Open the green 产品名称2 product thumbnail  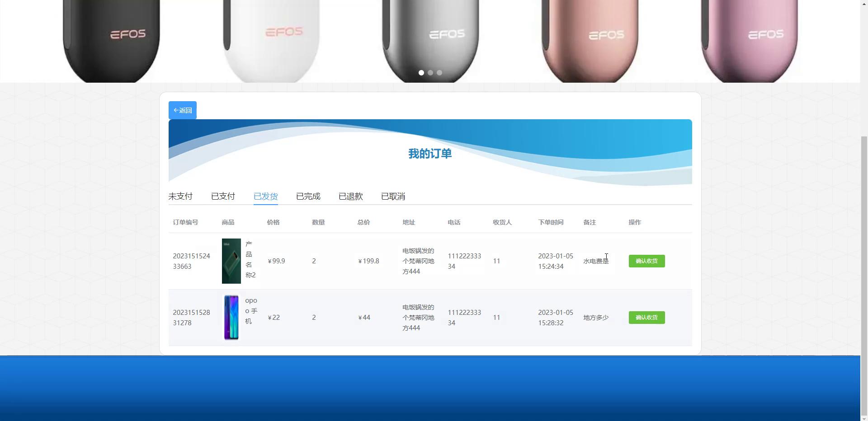[231, 261]
